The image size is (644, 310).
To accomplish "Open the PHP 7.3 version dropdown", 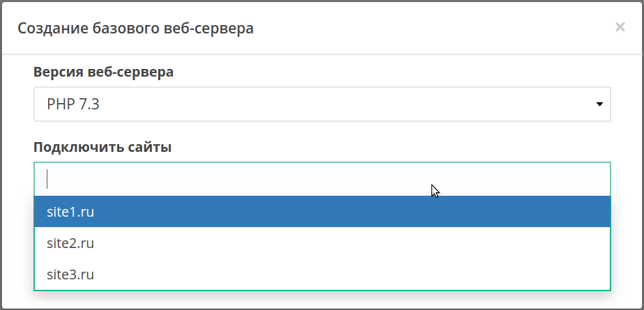I will point(322,104).
